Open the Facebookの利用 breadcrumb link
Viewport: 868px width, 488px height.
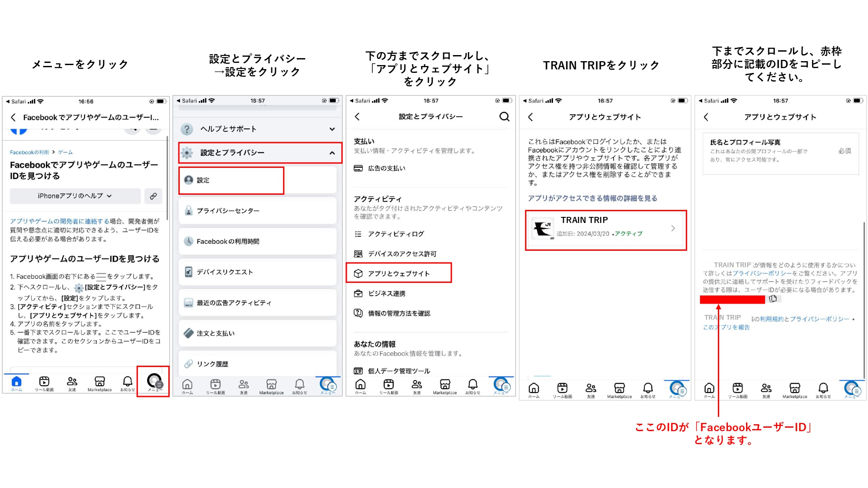point(30,152)
